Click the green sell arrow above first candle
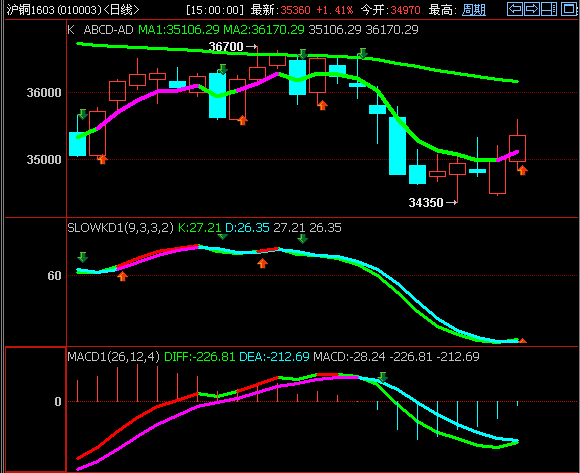The height and width of the screenshot is (473, 580). click(x=83, y=114)
